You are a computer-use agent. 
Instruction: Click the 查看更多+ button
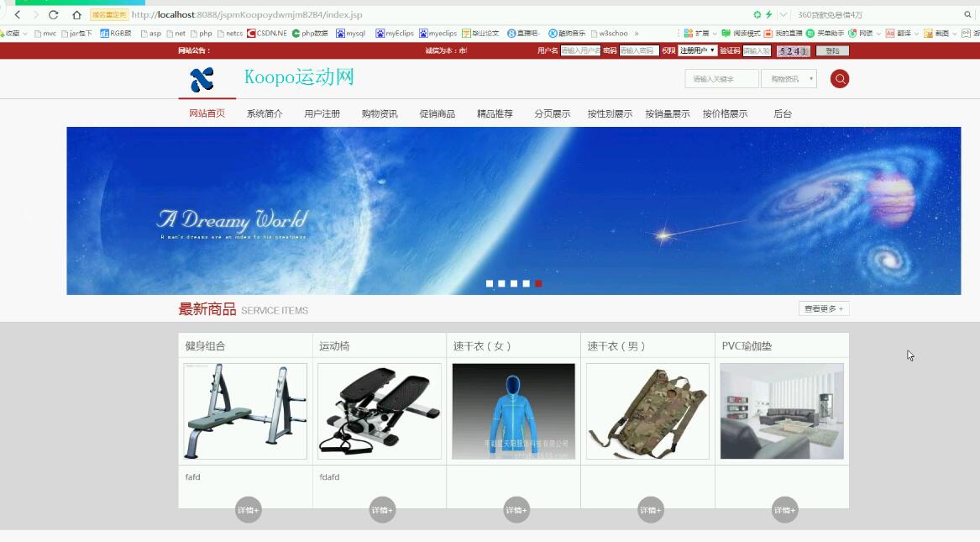point(824,308)
